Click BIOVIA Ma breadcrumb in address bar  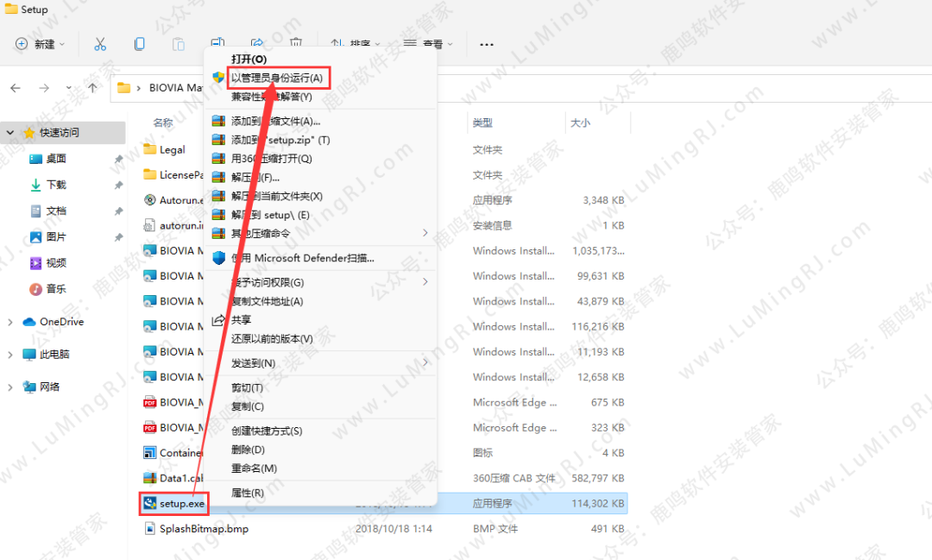(176, 88)
